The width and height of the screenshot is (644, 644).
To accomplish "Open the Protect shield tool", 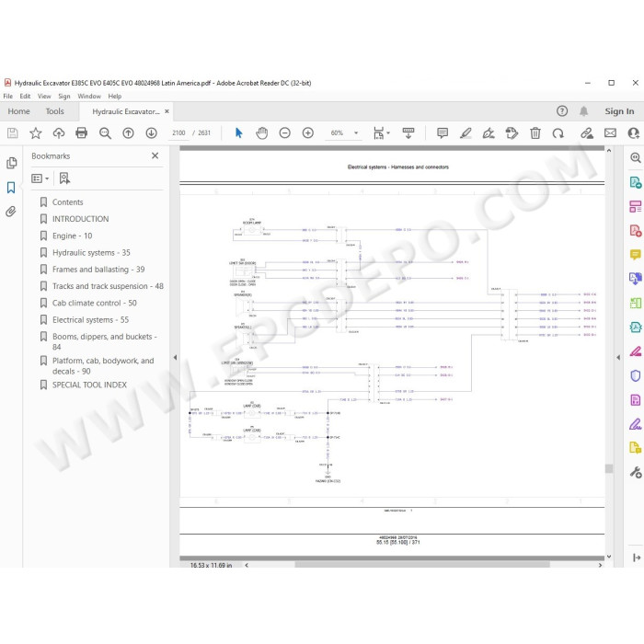I will (635, 375).
